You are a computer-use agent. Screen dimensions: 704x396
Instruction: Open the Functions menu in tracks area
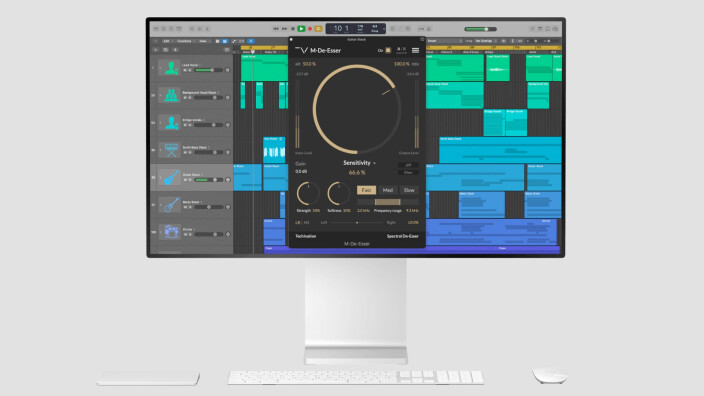pos(184,41)
